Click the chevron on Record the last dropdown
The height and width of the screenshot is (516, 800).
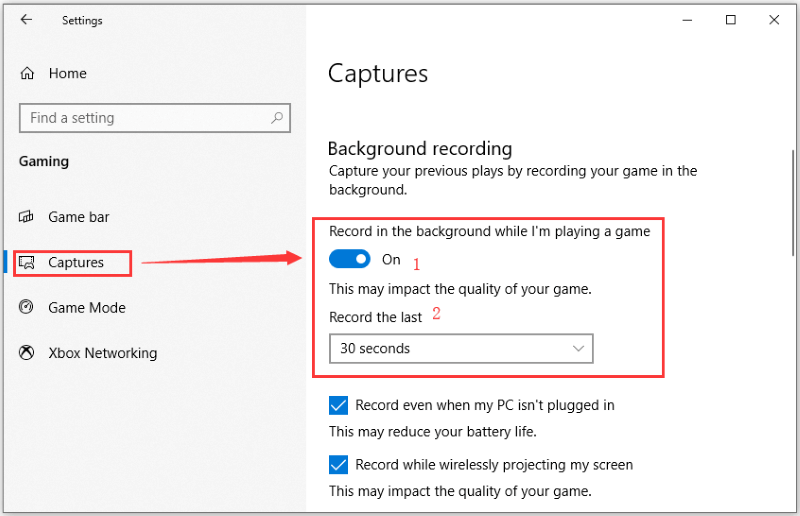coord(578,348)
